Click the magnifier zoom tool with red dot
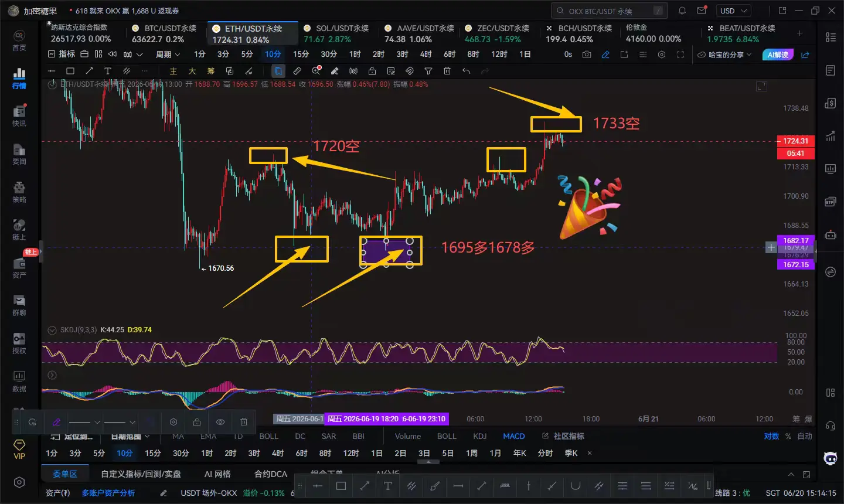844x504 pixels. pos(316,71)
